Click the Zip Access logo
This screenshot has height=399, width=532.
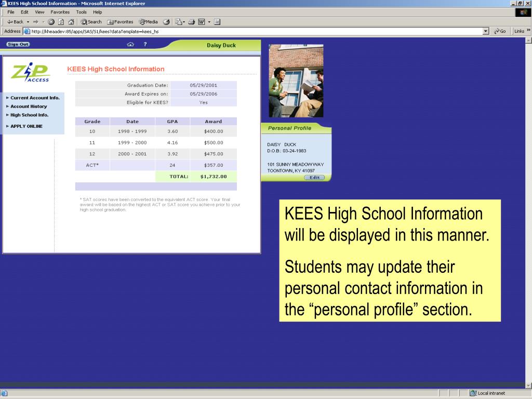pyautogui.click(x=31, y=72)
